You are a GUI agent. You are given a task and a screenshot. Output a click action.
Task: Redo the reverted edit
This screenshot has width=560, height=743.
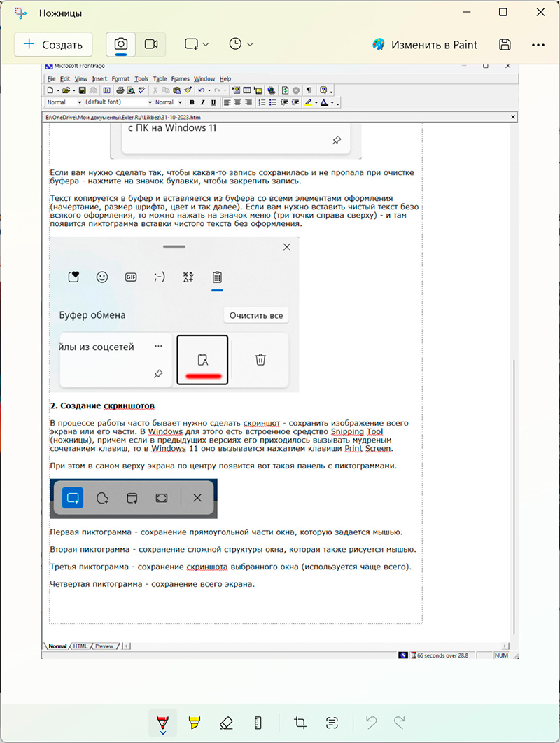[x=400, y=723]
